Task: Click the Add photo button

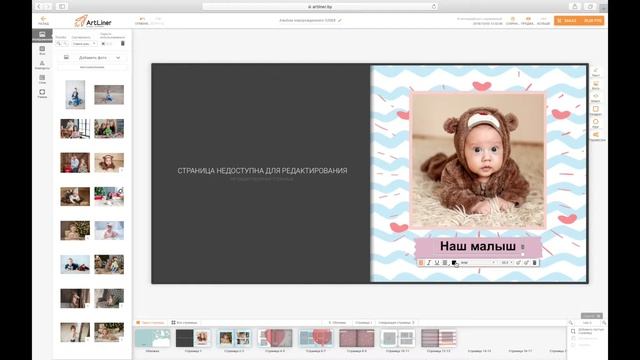Action: 92,58
